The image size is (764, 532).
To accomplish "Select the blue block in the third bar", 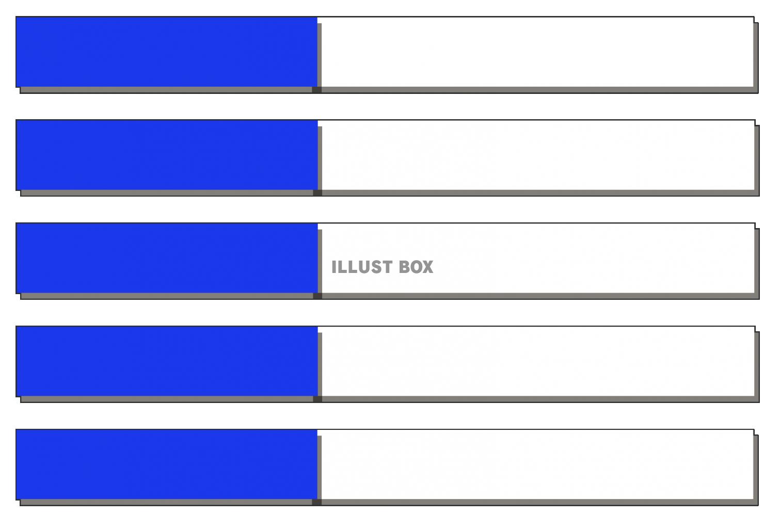I will [x=167, y=258].
